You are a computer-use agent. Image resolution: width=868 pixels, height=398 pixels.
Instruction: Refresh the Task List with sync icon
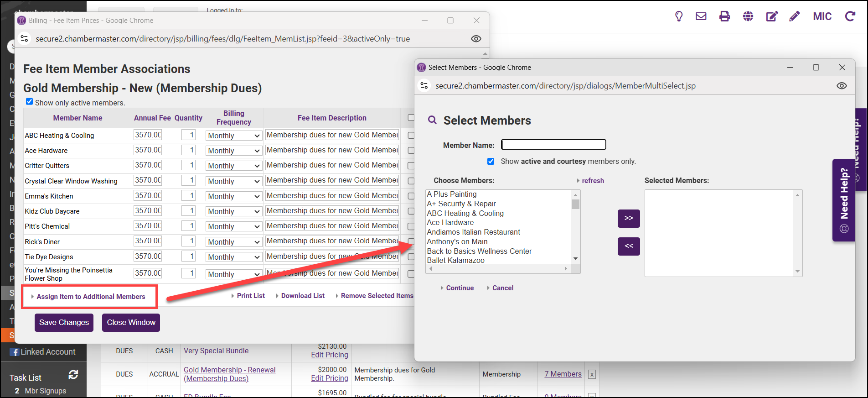(x=73, y=375)
